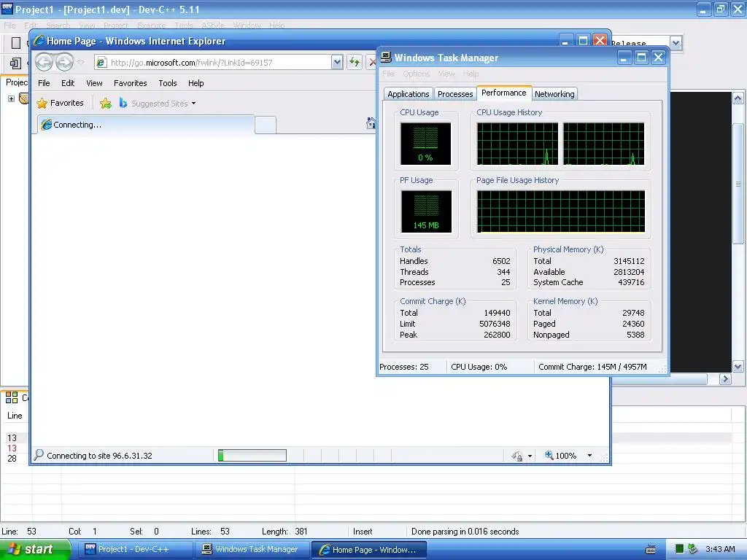Open Internet Explorer File menu

click(44, 83)
